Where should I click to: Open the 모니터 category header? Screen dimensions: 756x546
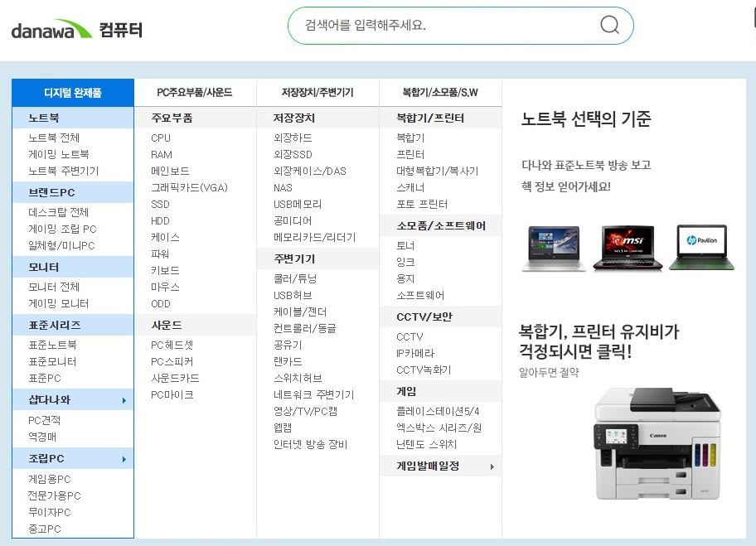[x=73, y=267]
